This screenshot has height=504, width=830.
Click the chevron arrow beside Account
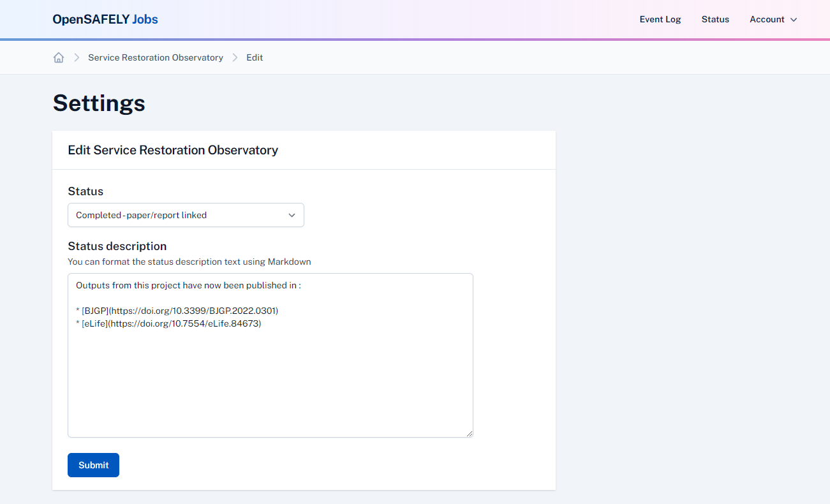(794, 20)
